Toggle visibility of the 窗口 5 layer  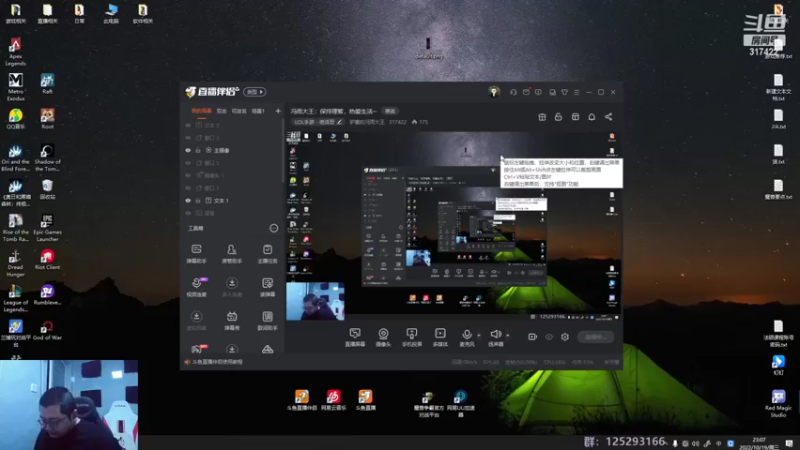coord(188,163)
